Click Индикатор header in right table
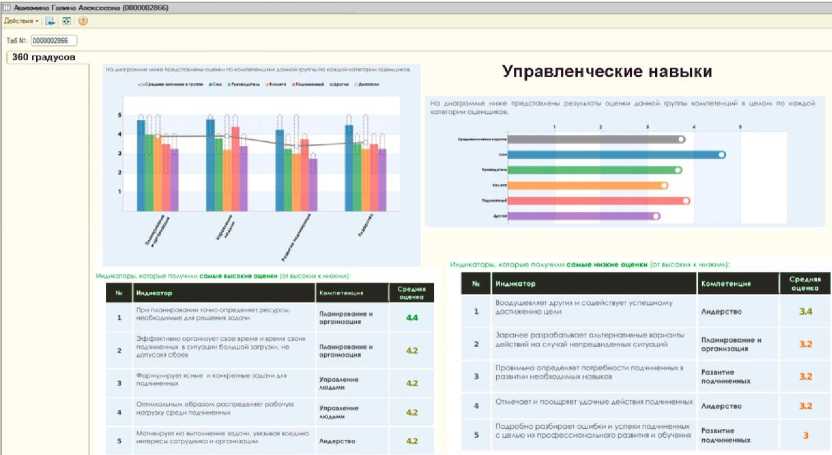 pyautogui.click(x=515, y=284)
